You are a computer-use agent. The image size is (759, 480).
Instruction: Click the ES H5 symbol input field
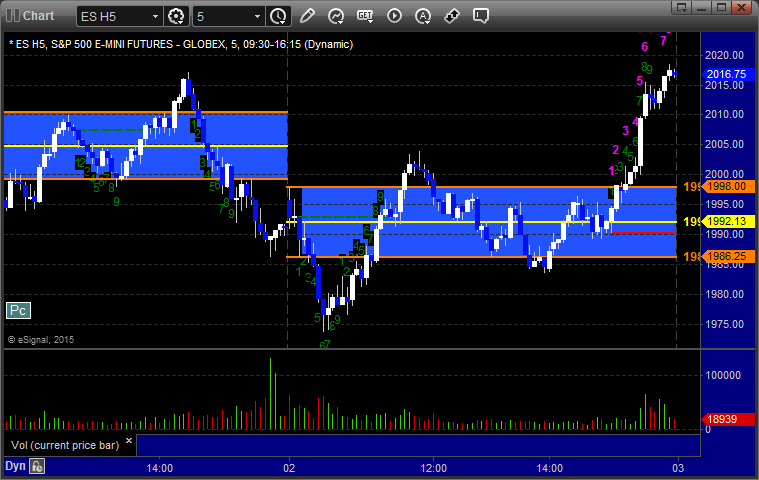(114, 16)
